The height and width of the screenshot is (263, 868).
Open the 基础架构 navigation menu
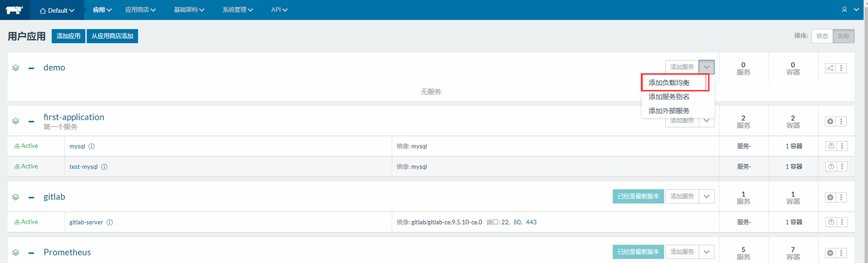point(189,10)
